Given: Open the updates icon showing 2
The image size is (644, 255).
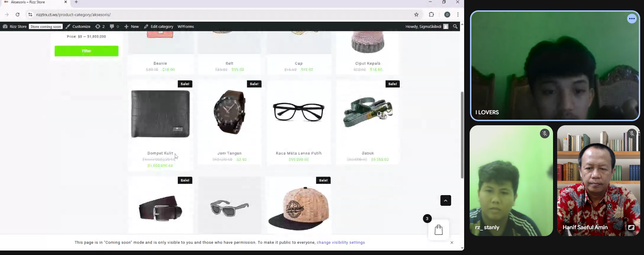Looking at the screenshot, I should (100, 26).
